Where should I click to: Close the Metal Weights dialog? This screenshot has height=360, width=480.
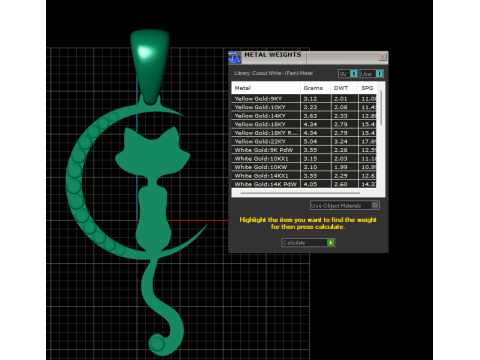click(382, 57)
